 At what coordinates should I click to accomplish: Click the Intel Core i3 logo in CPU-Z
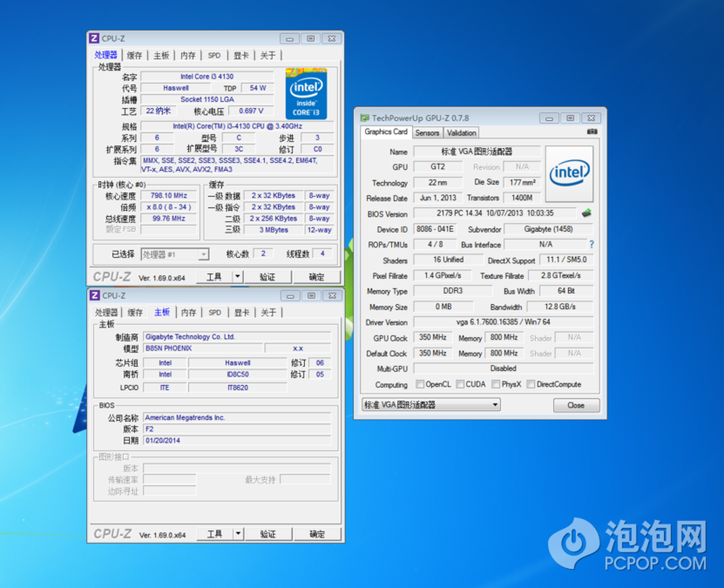[306, 93]
